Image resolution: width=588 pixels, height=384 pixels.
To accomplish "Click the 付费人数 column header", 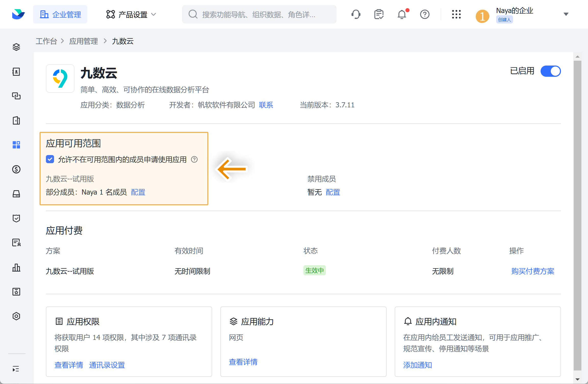I will [x=446, y=251].
